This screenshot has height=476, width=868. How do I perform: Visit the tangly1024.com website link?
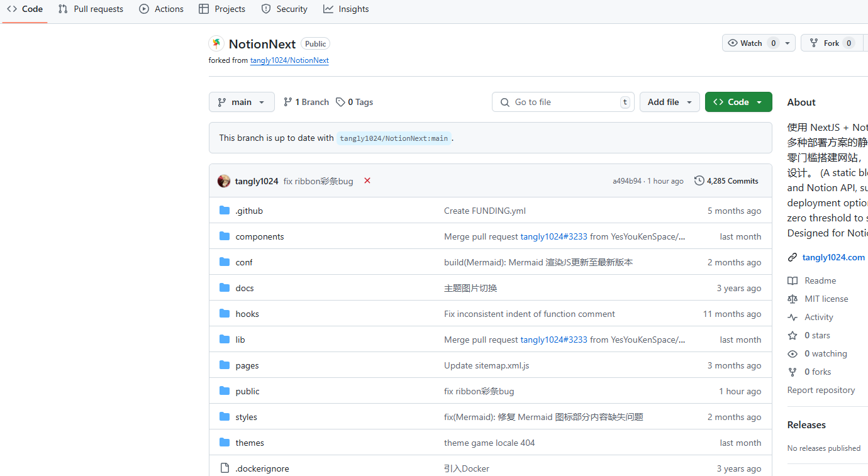pos(833,257)
